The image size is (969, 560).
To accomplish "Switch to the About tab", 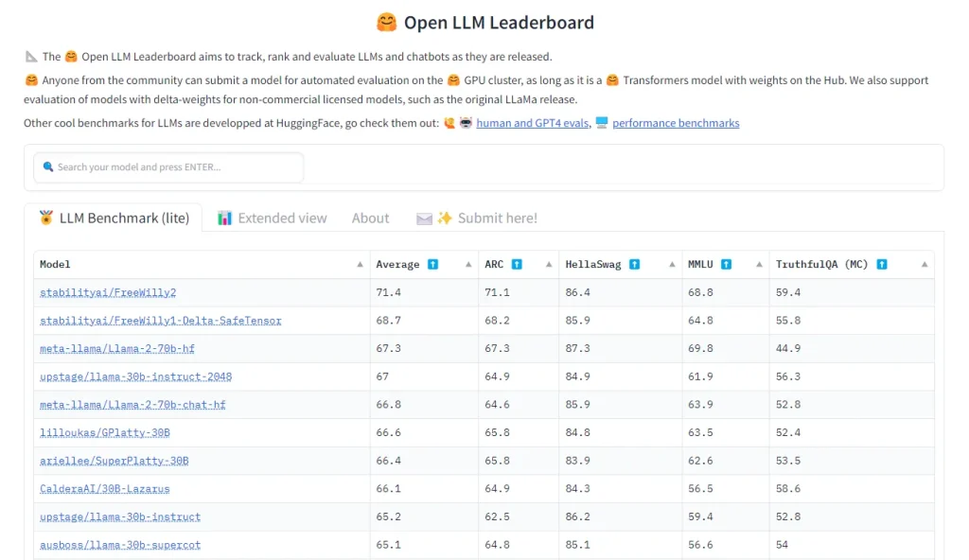I will 370,219.
